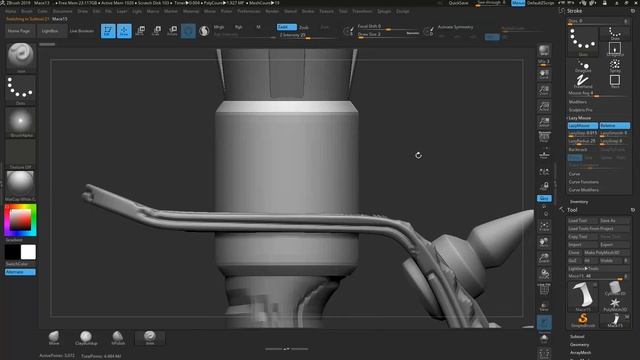Select the Move brush at bottom shelf

54,338
